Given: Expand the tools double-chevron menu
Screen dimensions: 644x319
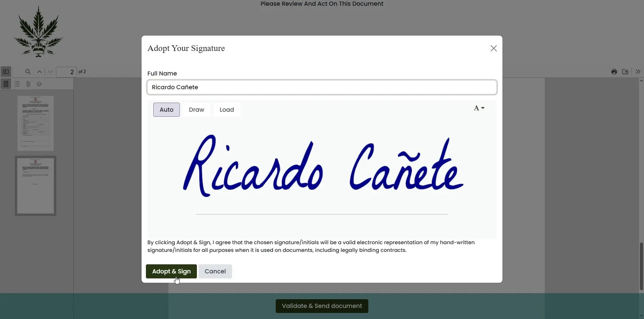Looking at the screenshot, I should pyautogui.click(x=638, y=72).
